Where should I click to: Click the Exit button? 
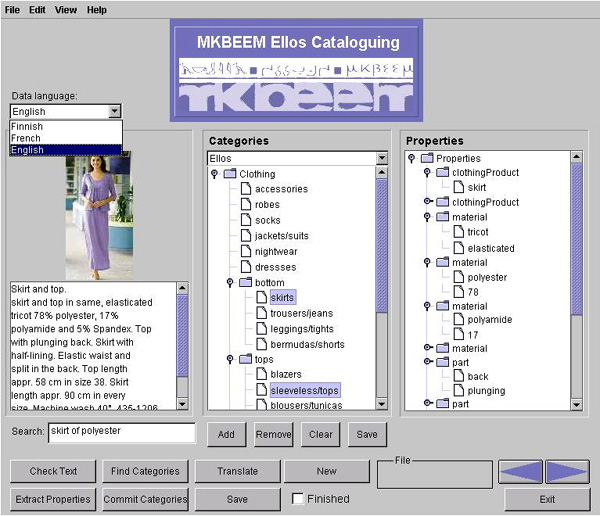547,500
